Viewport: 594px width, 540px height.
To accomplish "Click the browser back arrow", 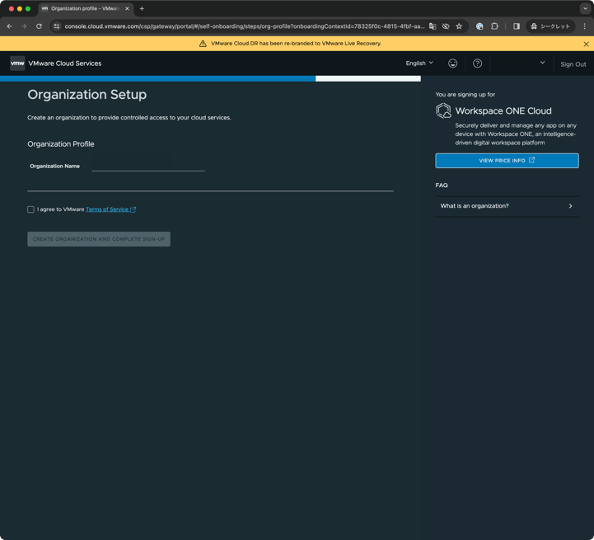I will 9,26.
